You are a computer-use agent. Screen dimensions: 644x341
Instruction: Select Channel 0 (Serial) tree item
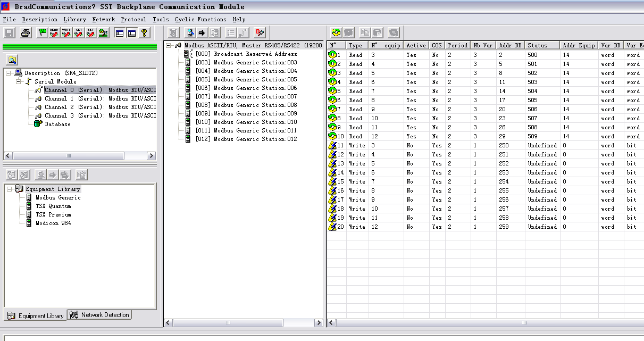coord(100,90)
